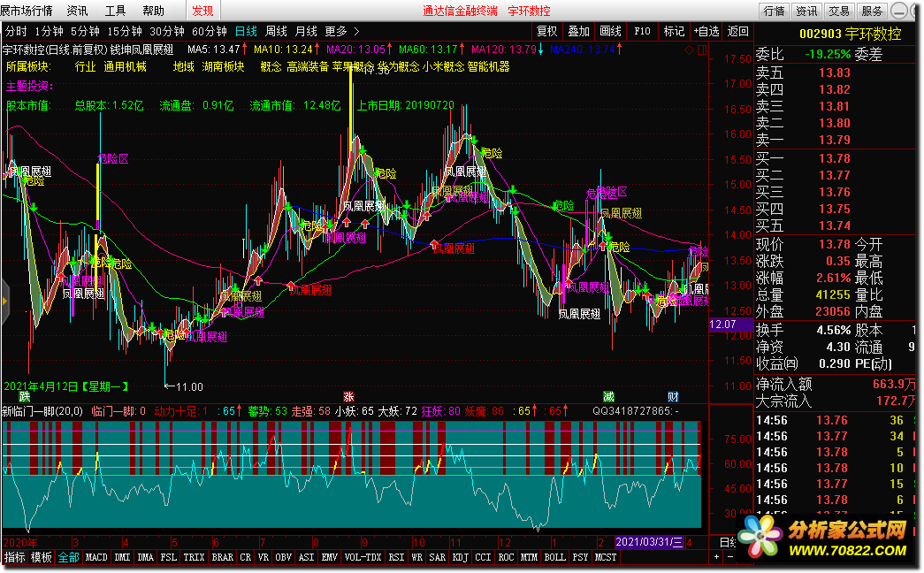Switch indicator to BRAR
Image resolution: width=924 pixels, height=573 pixels.
[x=223, y=557]
